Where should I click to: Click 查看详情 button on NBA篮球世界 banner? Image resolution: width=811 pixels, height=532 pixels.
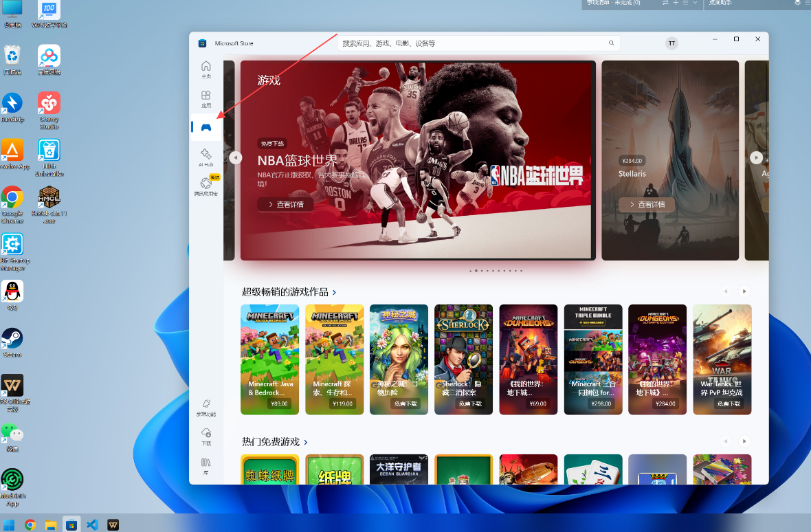(285, 205)
